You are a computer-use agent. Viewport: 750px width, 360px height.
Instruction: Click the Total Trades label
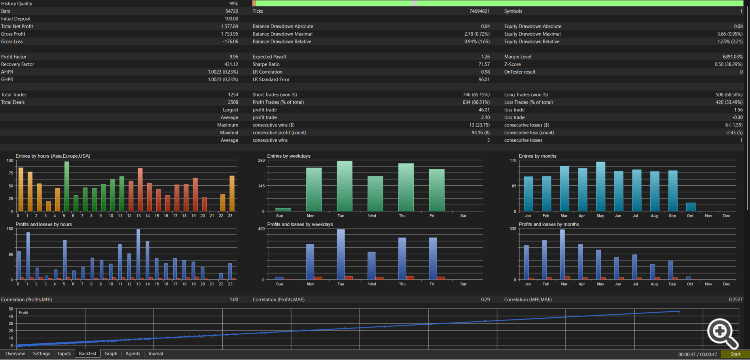(14, 95)
